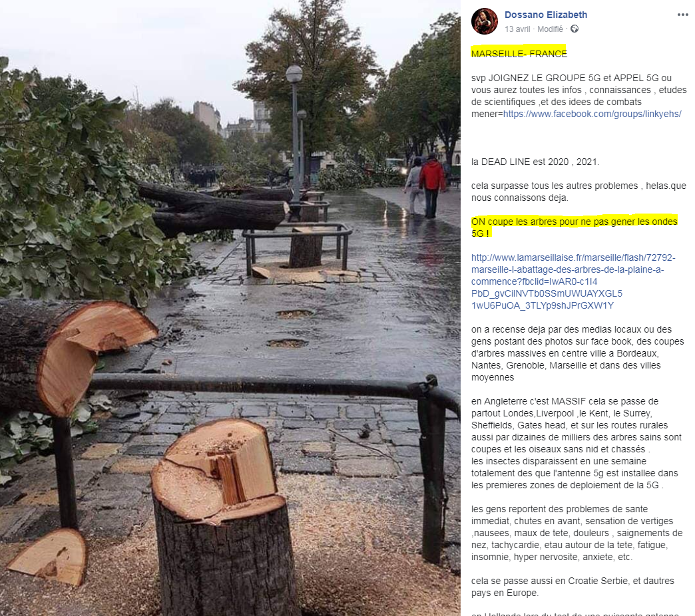This screenshot has width=695, height=616.
Task: Click the paragraph starting 'svp JOIGNEZ LE GROUPE'
Action: coord(579,96)
